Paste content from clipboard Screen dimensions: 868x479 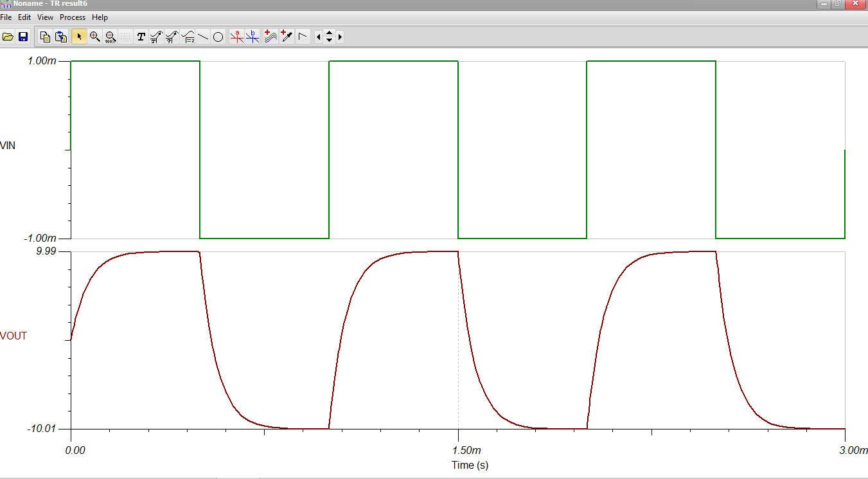60,37
